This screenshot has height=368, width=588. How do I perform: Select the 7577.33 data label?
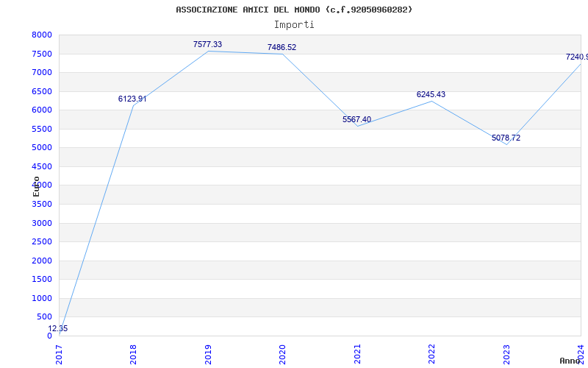tap(207, 44)
